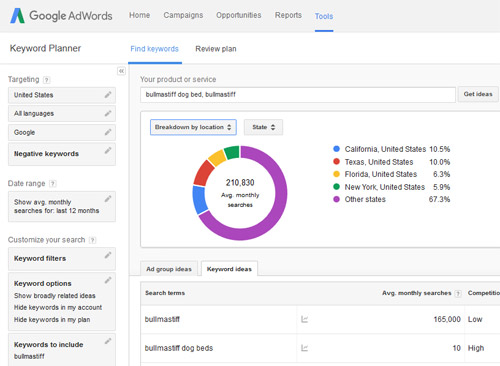Click the High competition value

(476, 348)
